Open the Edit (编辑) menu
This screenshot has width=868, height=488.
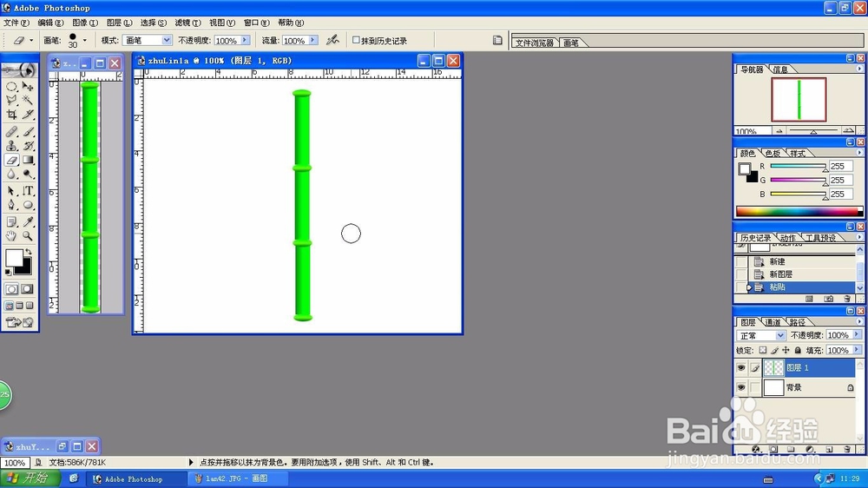pyautogui.click(x=50, y=23)
